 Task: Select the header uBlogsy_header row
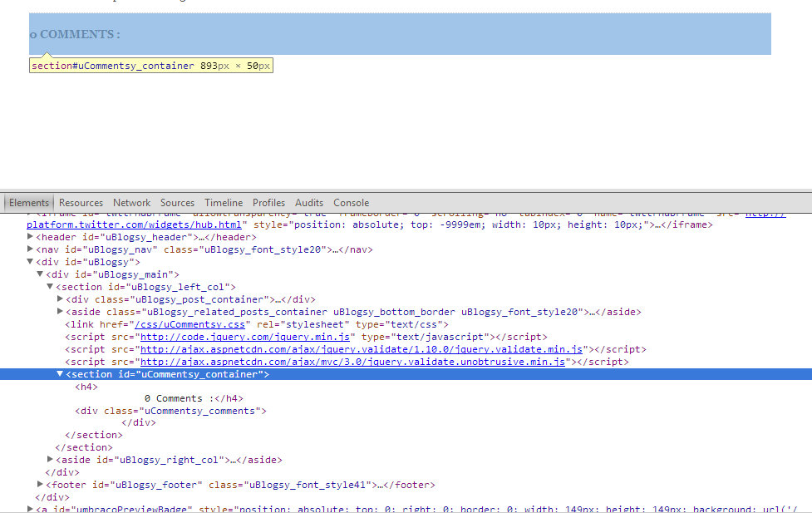146,237
